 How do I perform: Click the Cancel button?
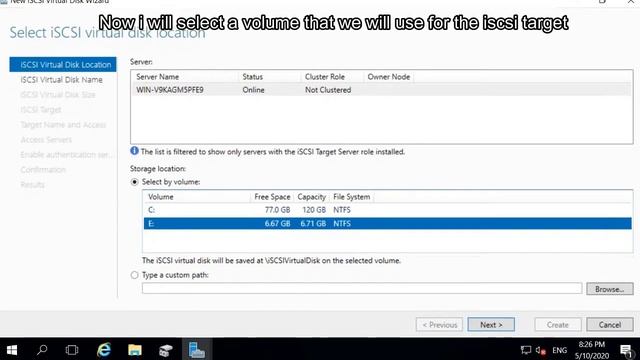pos(610,324)
